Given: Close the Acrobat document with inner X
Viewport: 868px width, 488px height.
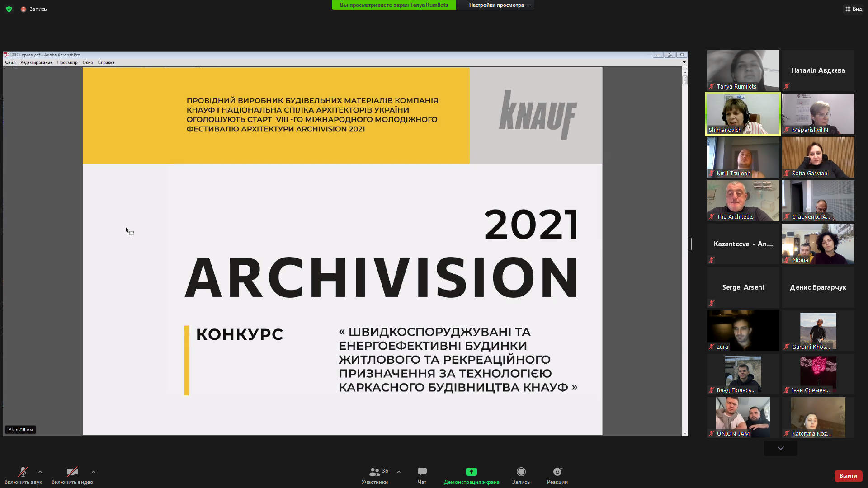Looking at the screenshot, I should click(x=684, y=62).
